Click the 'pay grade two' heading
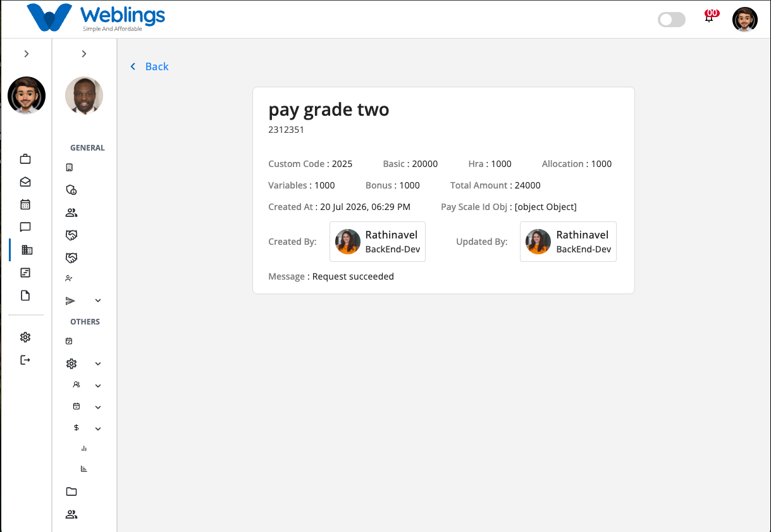 coord(329,109)
